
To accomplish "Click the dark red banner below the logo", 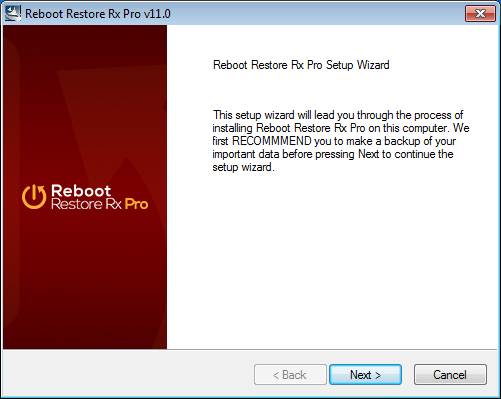I will (85, 280).
